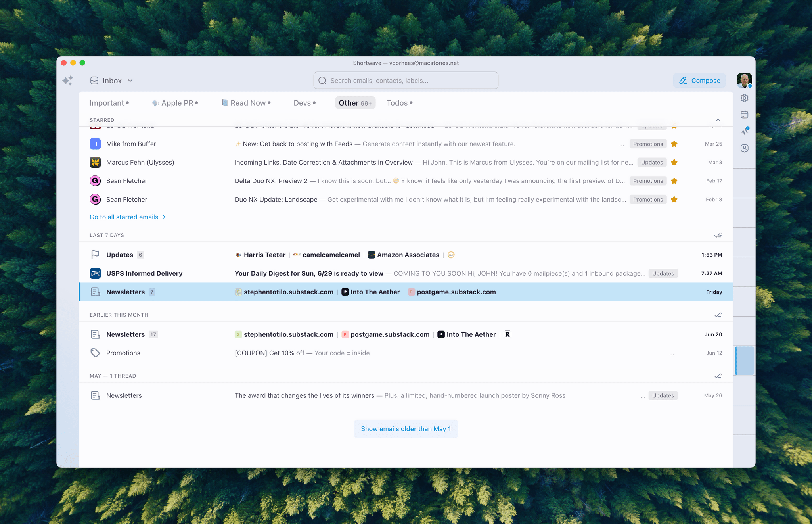
Task: Click Into The Aether in Jun 20 row
Action: click(x=467, y=334)
